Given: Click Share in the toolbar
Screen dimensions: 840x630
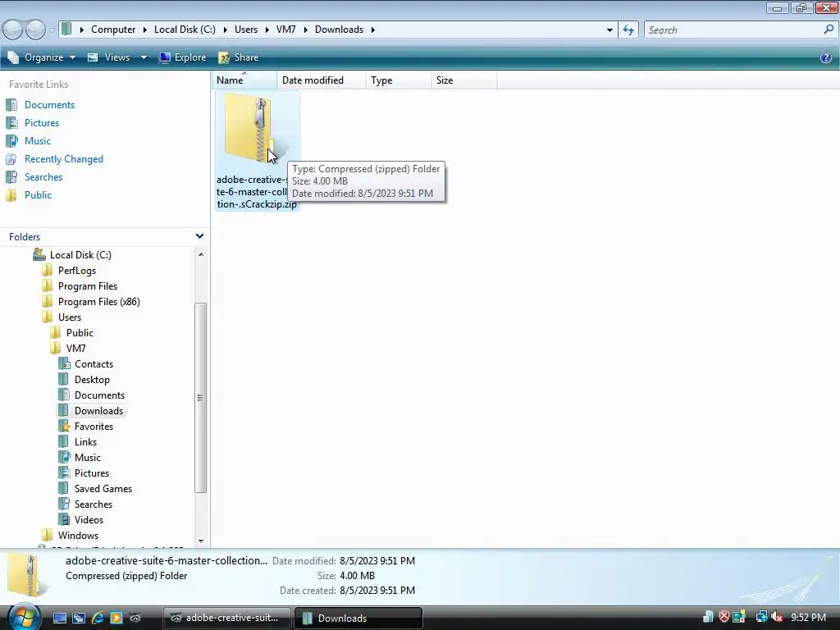Looking at the screenshot, I should click(x=239, y=57).
